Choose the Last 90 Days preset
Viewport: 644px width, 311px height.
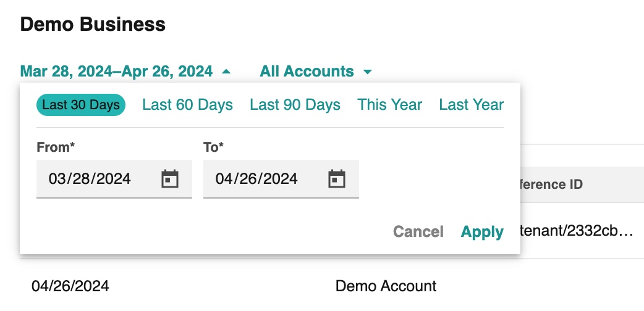(x=295, y=105)
